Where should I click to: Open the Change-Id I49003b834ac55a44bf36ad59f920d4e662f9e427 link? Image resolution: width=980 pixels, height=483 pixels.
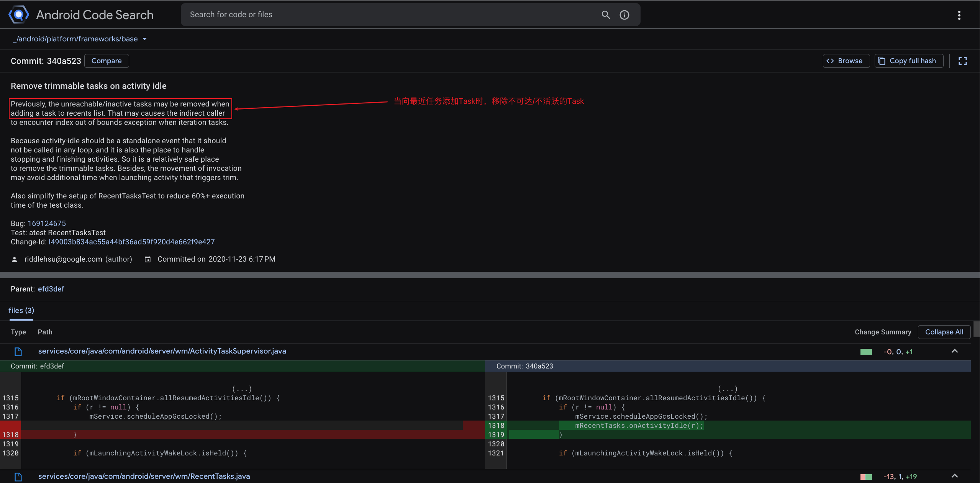[131, 242]
